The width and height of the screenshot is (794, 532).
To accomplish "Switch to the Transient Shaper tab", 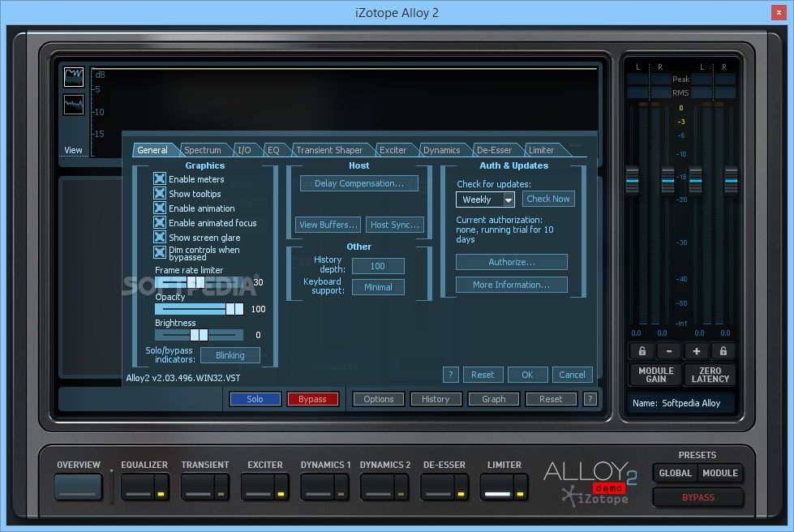I will [x=329, y=150].
